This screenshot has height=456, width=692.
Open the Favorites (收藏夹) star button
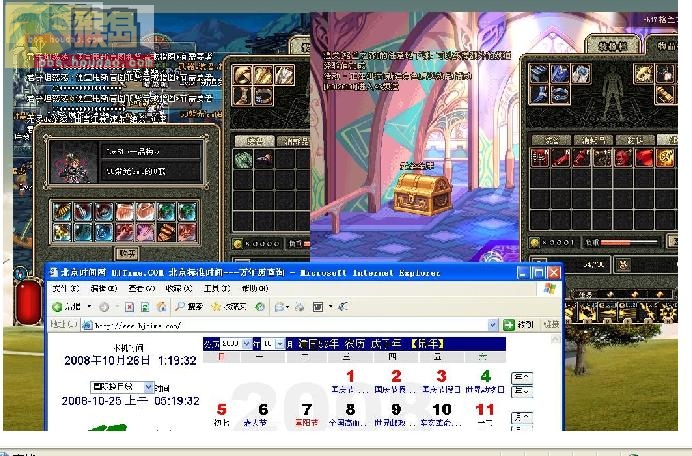(x=229, y=306)
